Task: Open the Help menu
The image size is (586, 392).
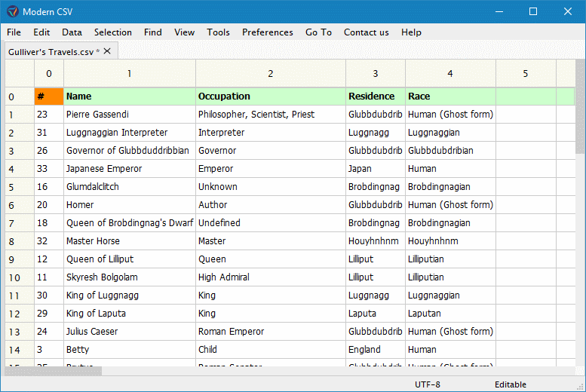Action: tap(411, 32)
